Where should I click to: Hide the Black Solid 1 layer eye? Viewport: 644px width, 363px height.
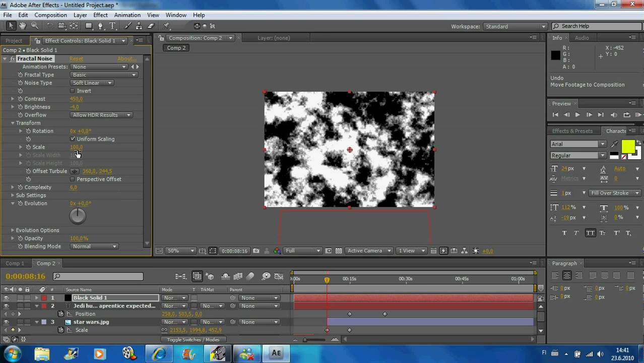click(6, 298)
